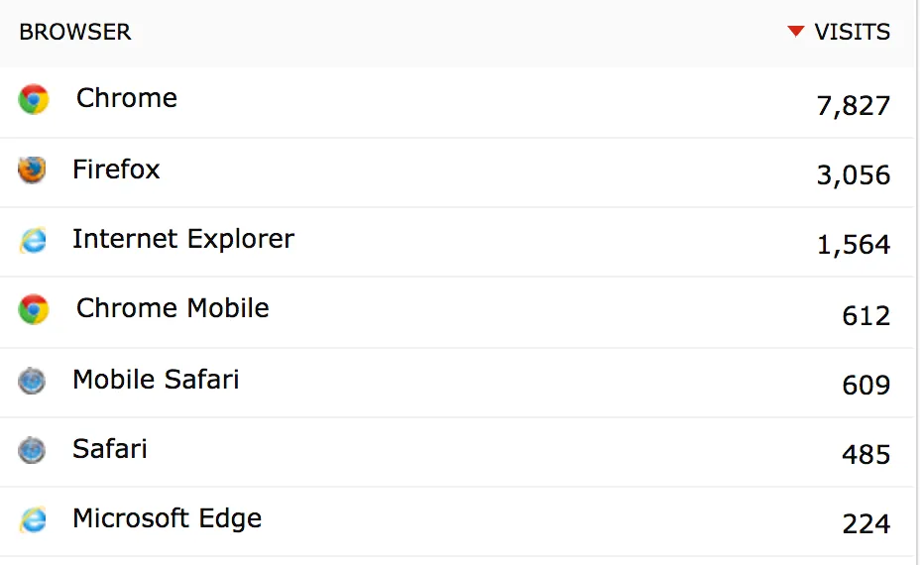Click the Chrome browser icon
Screen dimensions: 924x565
[x=33, y=99]
